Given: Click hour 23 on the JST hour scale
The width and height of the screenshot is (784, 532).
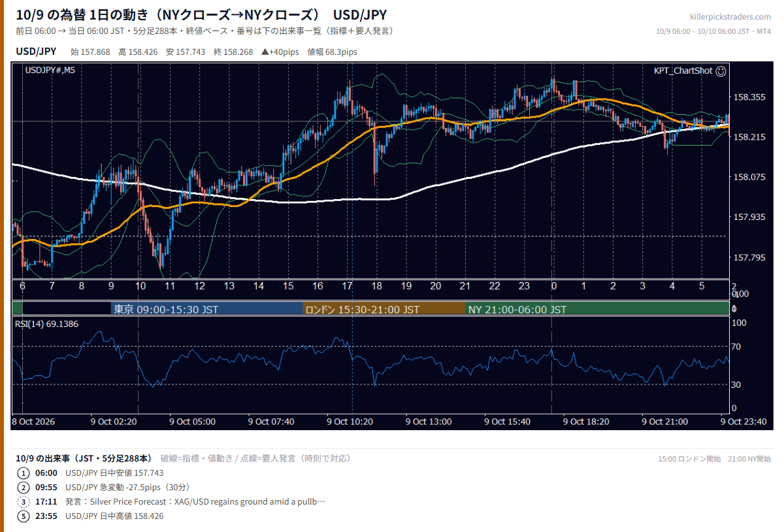Looking at the screenshot, I should 524,287.
